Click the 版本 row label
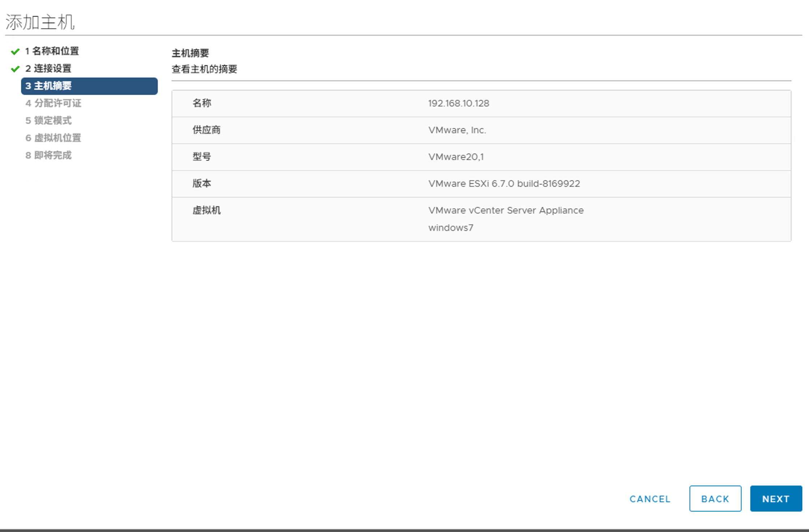The height and width of the screenshot is (532, 809). 202,183
